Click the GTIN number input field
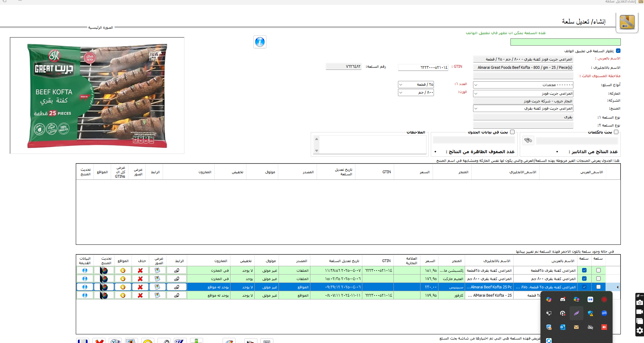Image resolution: width=644 pixels, height=343 pixels. [x=423, y=67]
